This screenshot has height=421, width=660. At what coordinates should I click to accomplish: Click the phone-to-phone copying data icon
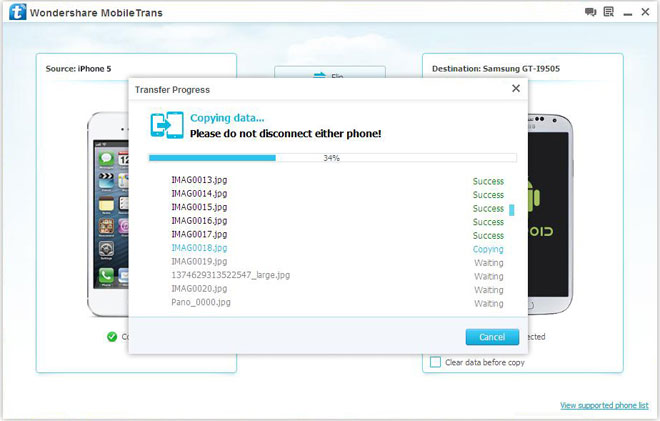pos(167,125)
